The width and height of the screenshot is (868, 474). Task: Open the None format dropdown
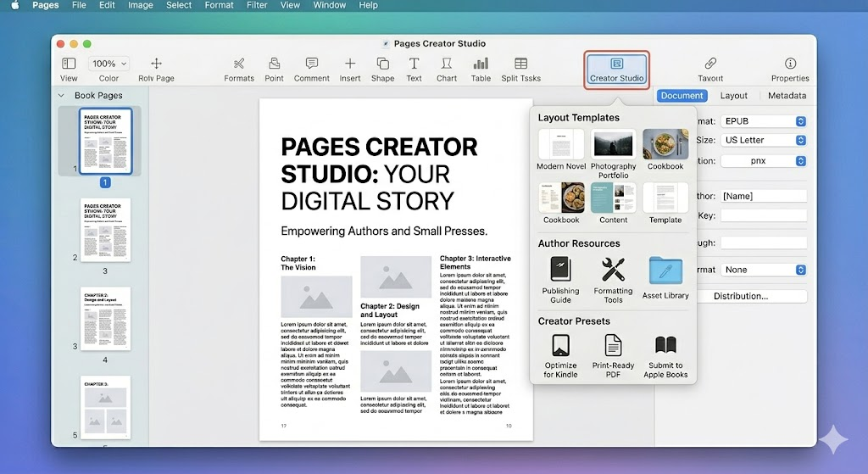(x=764, y=270)
